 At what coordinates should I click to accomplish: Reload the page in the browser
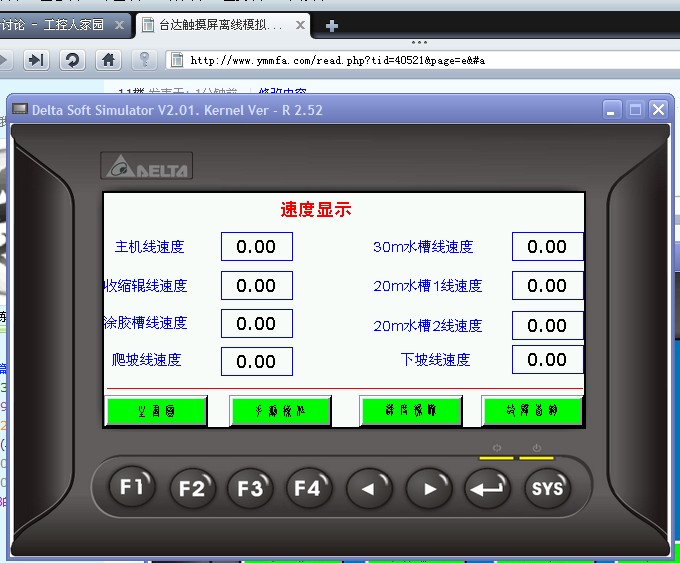[x=72, y=60]
